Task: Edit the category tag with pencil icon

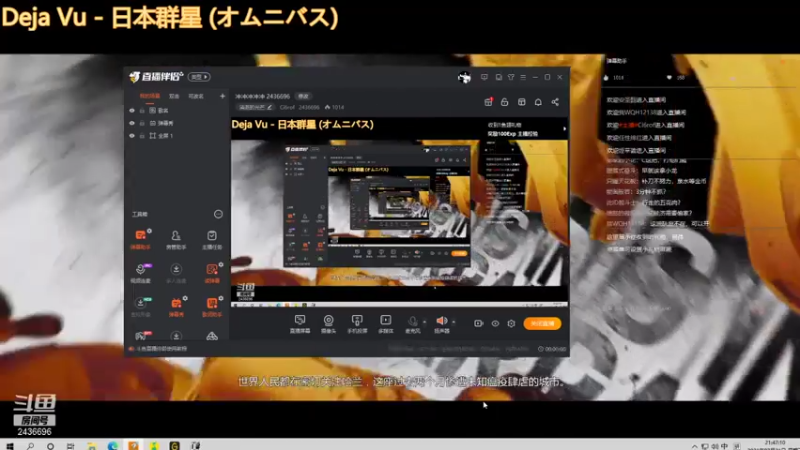Action: [x=255, y=107]
